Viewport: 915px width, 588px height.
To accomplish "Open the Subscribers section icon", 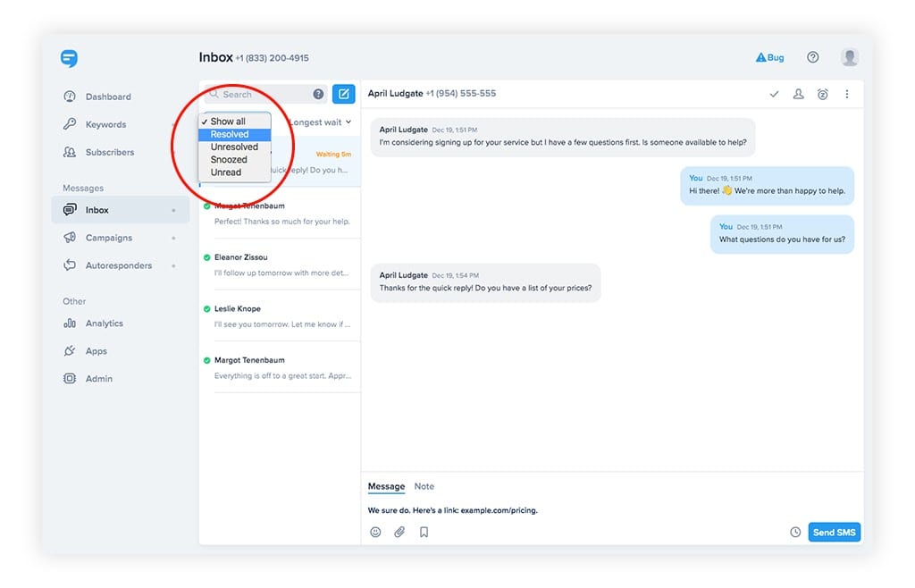I will (71, 152).
